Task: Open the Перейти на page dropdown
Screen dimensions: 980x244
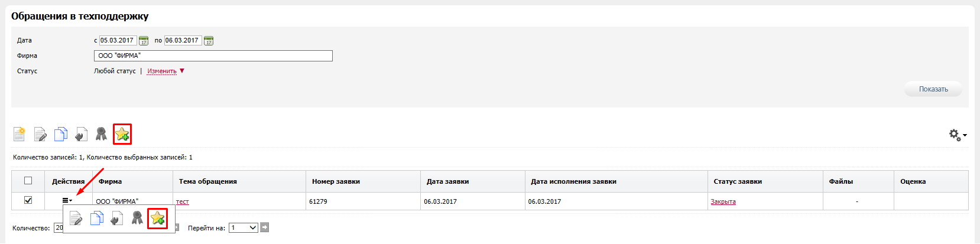Action: point(244,227)
